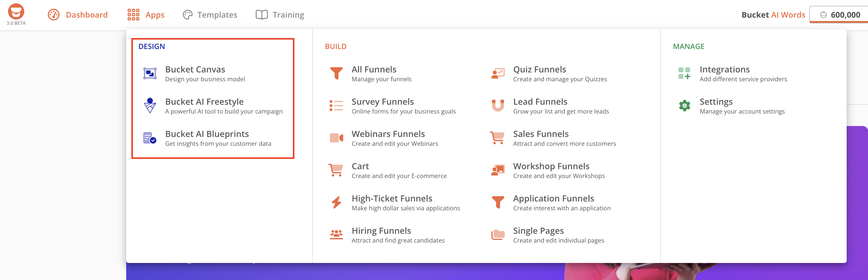Screen dimensions: 868x280
Task: Open the Survey Funnels title
Action: [x=383, y=102]
